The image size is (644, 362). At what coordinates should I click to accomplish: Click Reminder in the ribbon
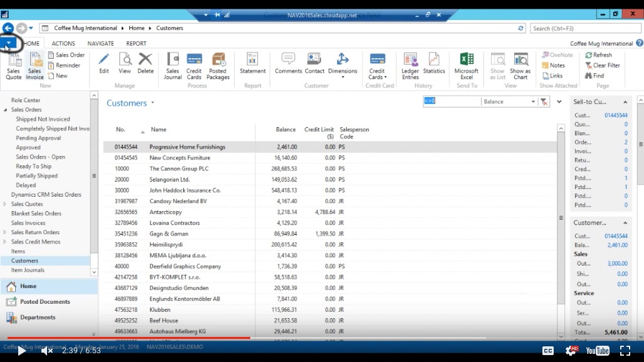(x=64, y=65)
